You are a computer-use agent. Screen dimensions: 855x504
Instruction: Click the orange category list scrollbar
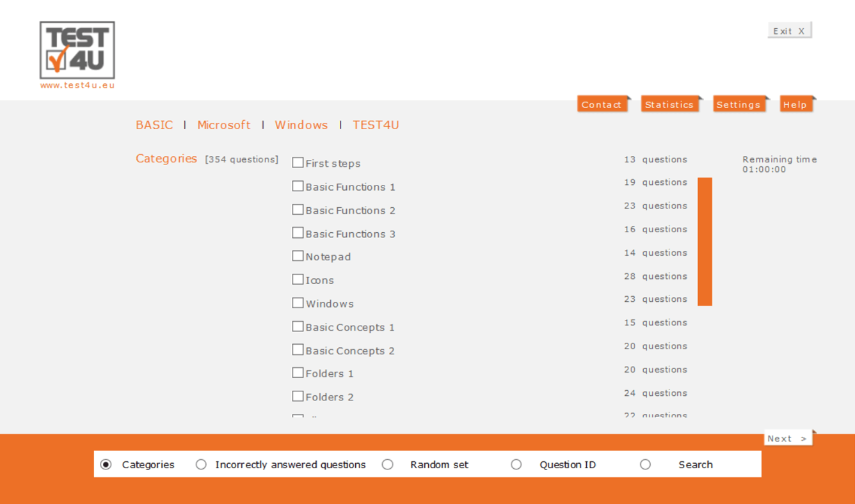click(x=705, y=242)
